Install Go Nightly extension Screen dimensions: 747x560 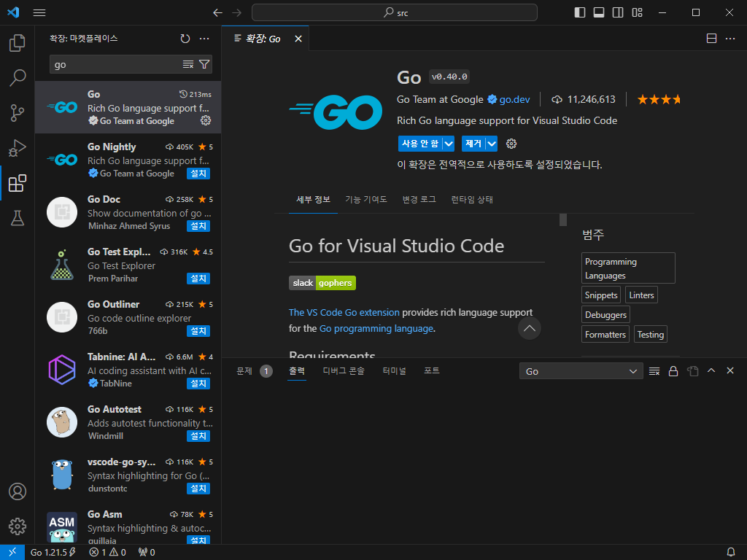pyautogui.click(x=198, y=174)
